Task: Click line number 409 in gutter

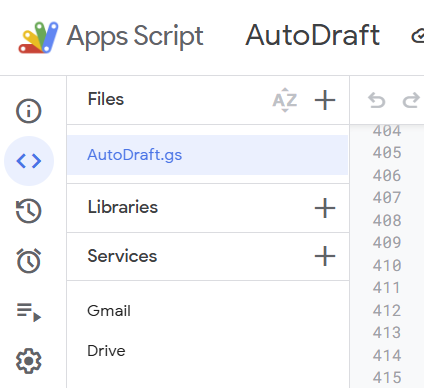Action: pos(387,242)
